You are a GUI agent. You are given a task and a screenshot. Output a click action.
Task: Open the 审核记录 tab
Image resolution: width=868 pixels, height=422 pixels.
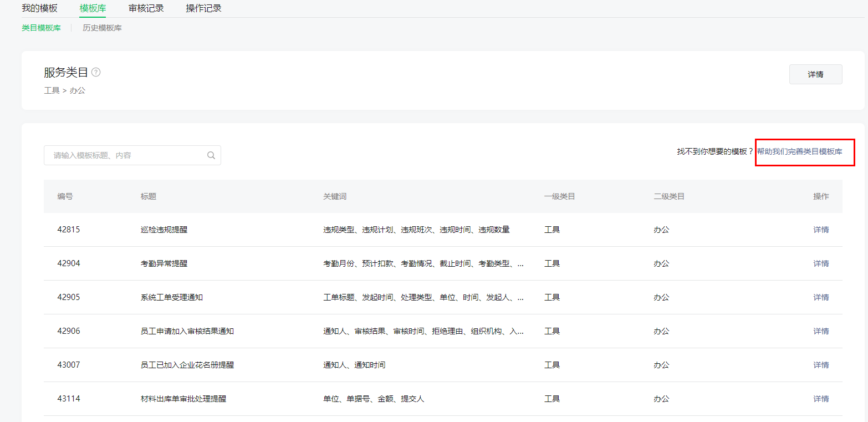(146, 8)
